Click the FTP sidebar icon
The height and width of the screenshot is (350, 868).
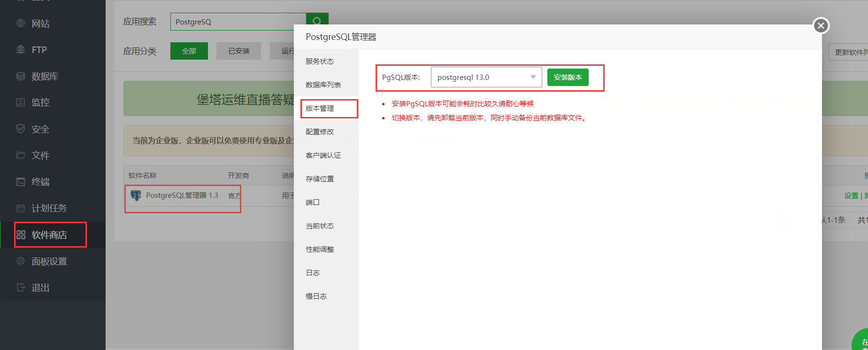(21, 49)
